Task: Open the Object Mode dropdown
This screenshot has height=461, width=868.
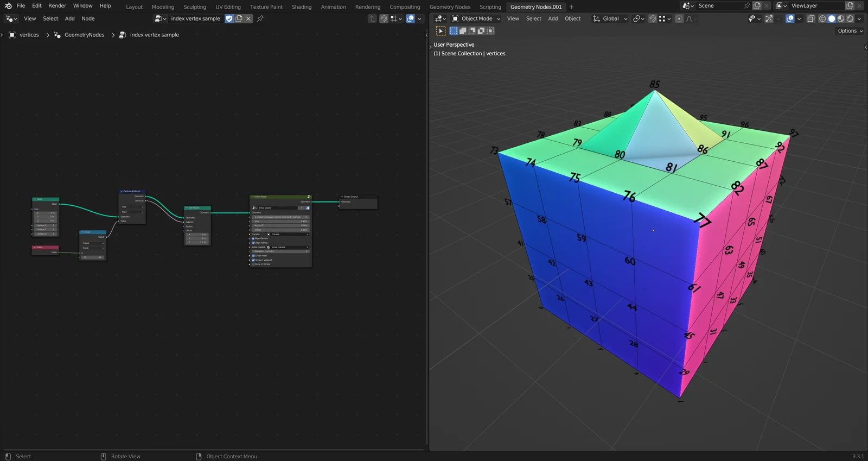Action: point(476,18)
